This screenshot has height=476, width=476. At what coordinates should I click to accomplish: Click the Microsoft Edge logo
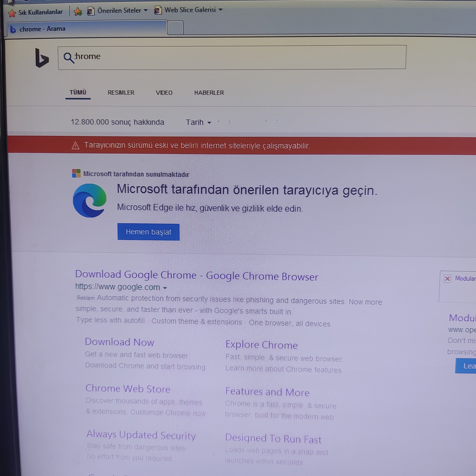[x=90, y=201]
